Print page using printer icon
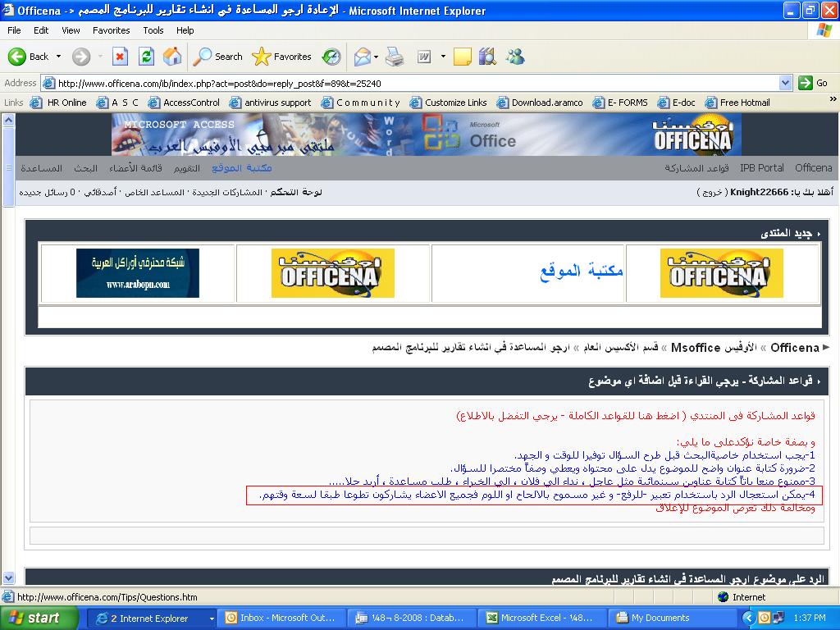Viewport: 840px width, 630px height. [395, 57]
